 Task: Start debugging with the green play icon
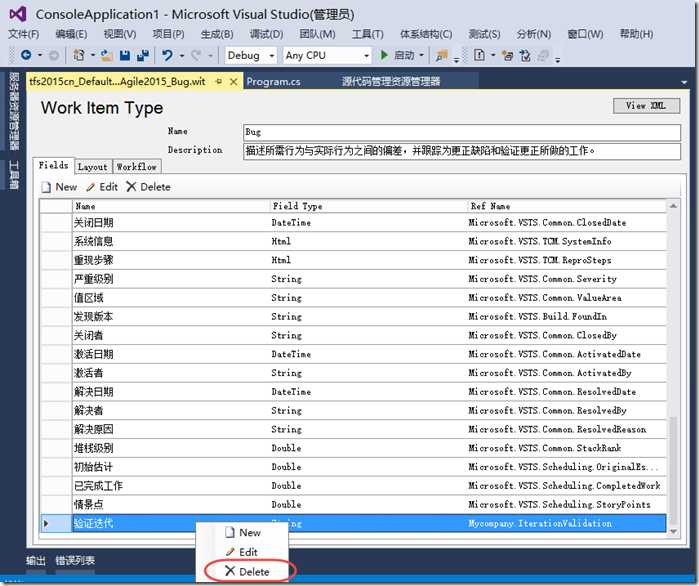(383, 55)
